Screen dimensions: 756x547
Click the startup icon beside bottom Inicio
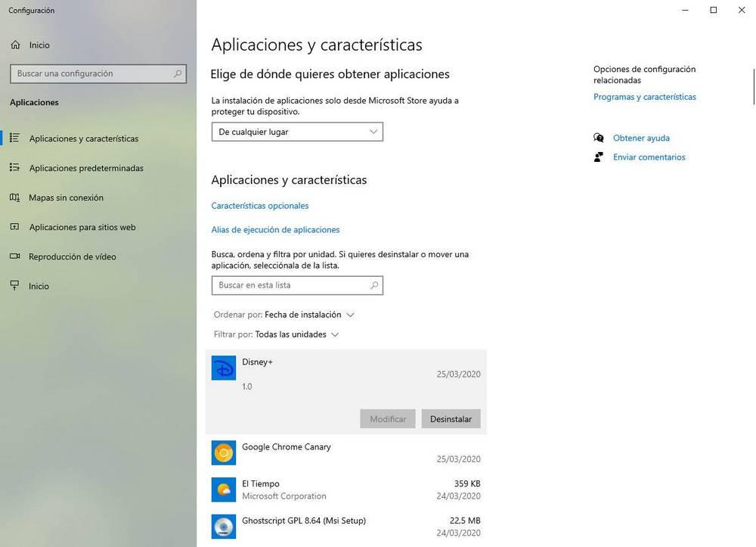tap(14, 285)
